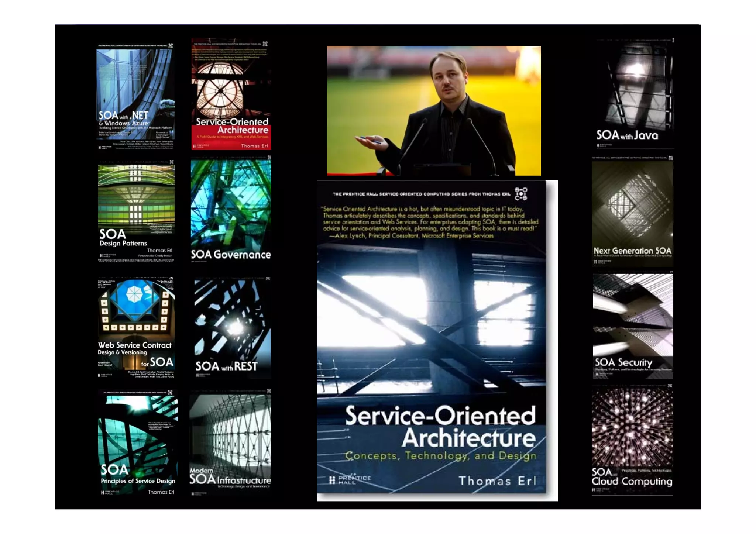Click the Prentice Hall logo on large cover
Screen dimensions: 756x534
(x=350, y=480)
